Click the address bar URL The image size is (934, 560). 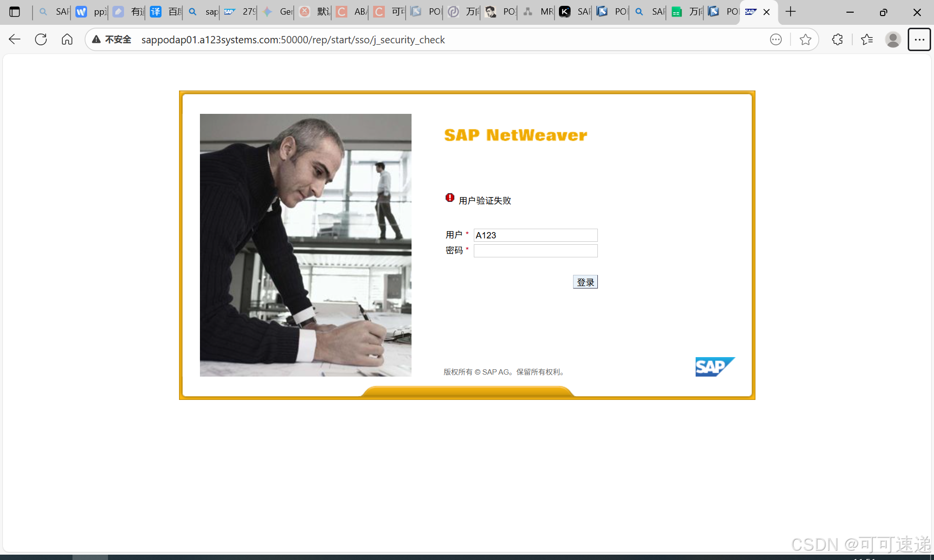tap(293, 39)
